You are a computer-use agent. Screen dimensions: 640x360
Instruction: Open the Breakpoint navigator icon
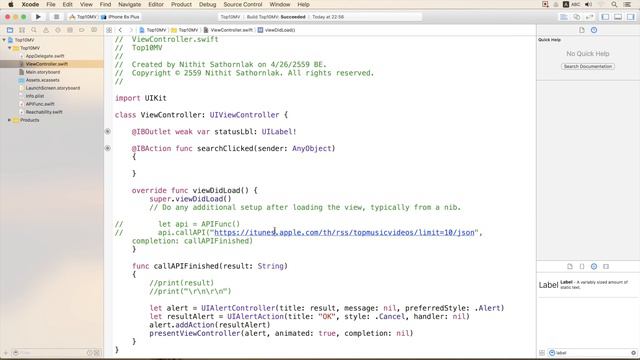pyautogui.click(x=82, y=30)
